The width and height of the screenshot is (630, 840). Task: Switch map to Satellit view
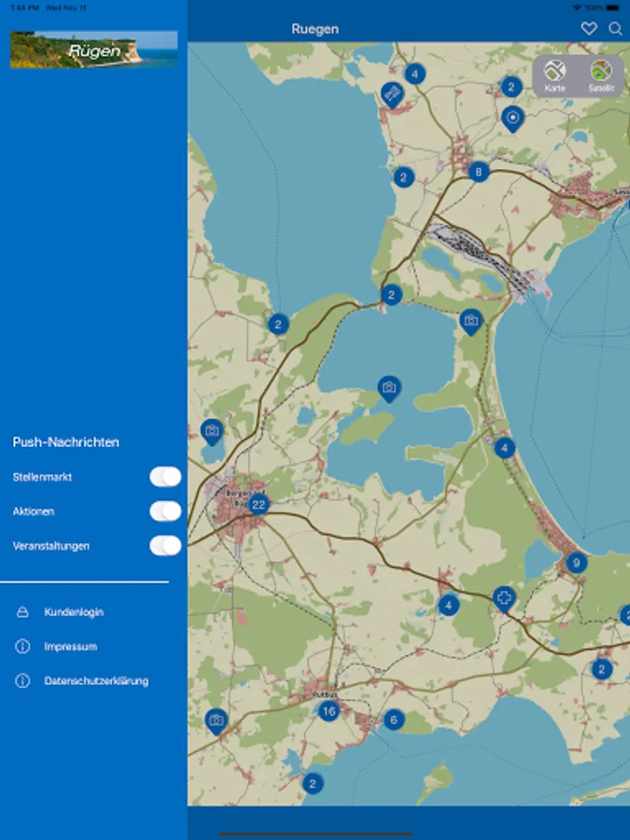pyautogui.click(x=601, y=77)
